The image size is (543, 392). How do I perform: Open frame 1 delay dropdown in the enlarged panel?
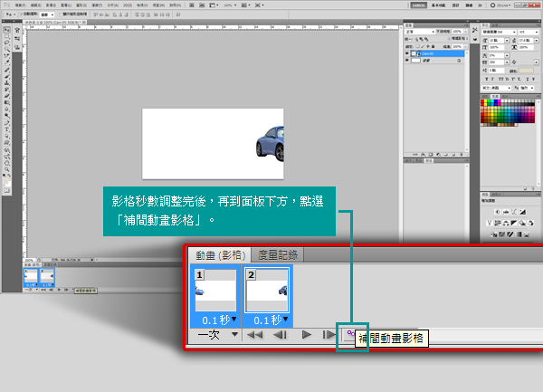[x=234, y=319]
